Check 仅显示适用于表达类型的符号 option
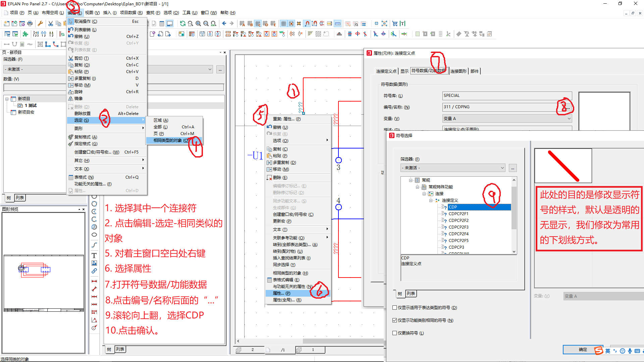 [x=394, y=307]
